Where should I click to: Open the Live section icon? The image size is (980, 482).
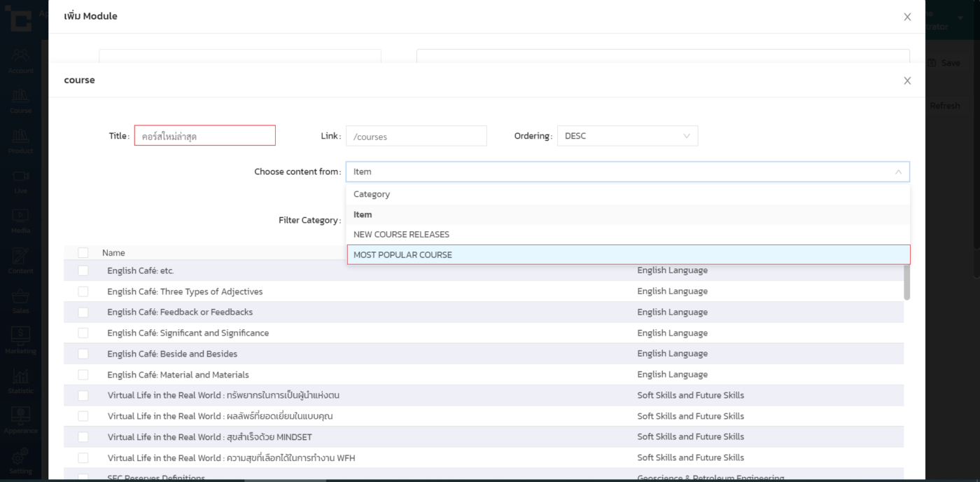(20, 179)
